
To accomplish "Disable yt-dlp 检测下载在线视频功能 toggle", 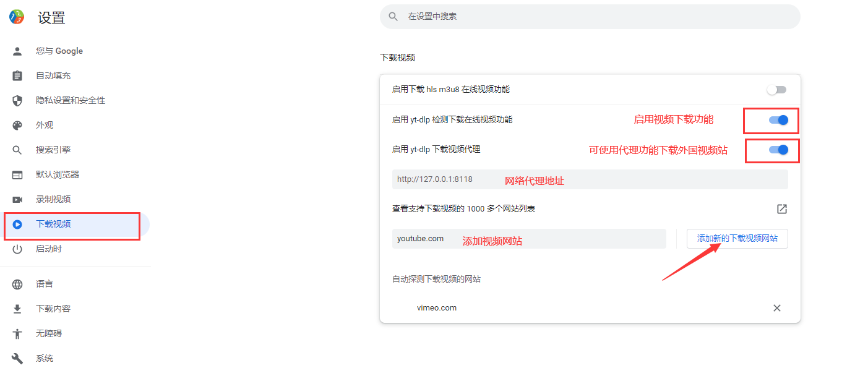I will tap(778, 120).
